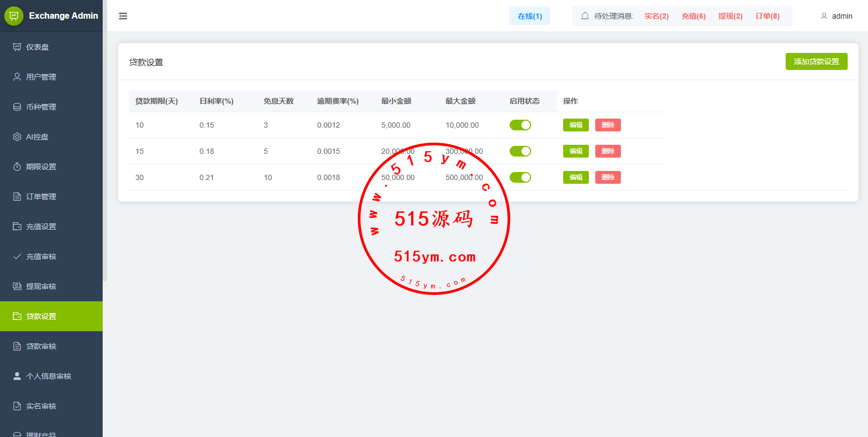Open 期限设置 menu item
Screen dimensions: 868x437
click(51, 167)
